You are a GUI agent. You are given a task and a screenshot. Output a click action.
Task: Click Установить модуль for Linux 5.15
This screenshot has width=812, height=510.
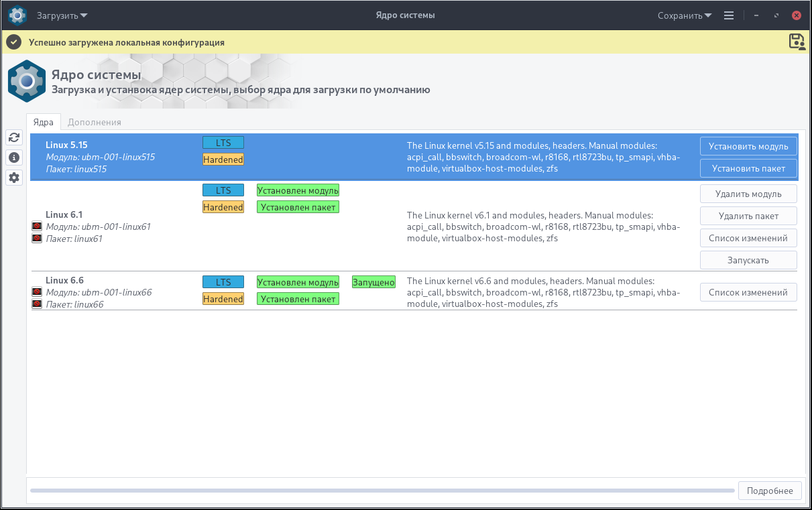[x=748, y=146]
